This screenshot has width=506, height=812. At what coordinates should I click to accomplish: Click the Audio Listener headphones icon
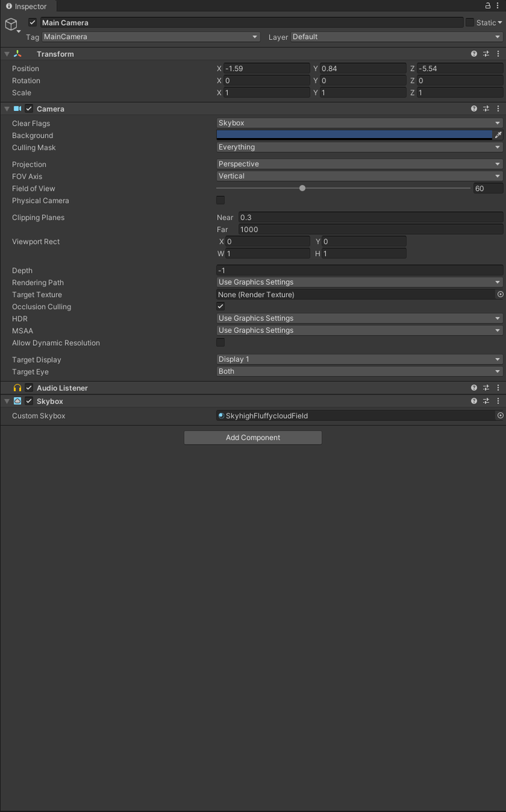[x=18, y=388]
